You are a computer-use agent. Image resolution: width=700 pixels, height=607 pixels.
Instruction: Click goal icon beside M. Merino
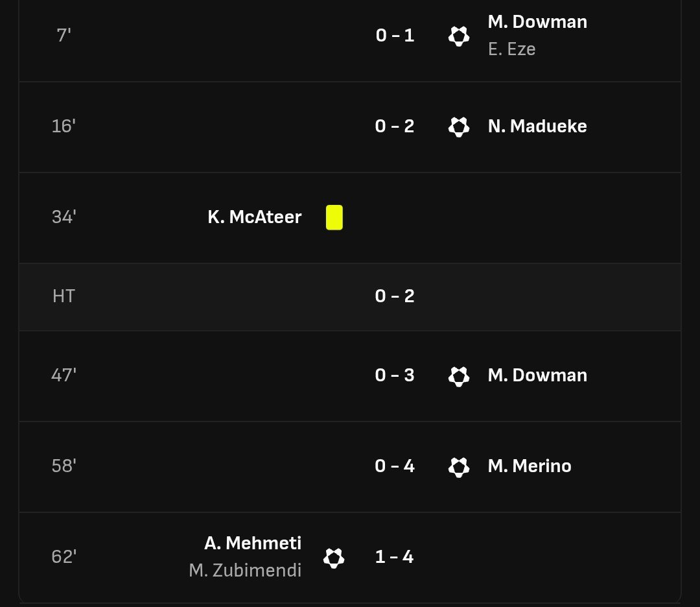[x=458, y=467]
